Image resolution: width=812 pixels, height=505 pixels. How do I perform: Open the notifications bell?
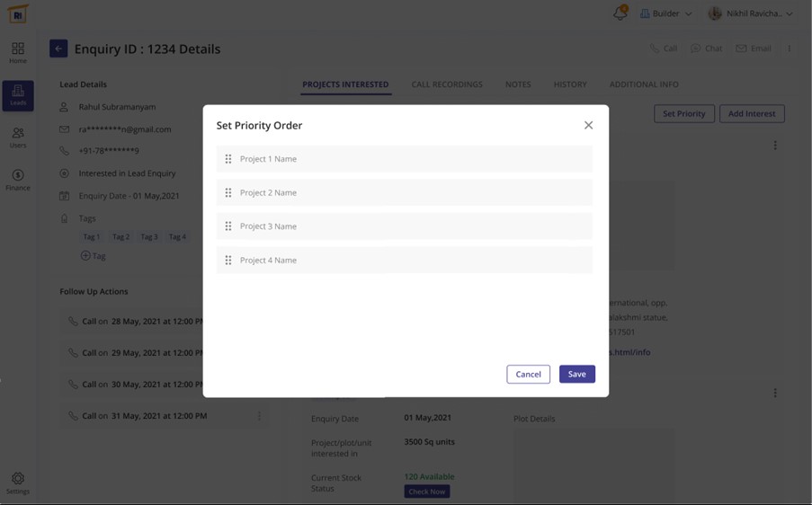(x=620, y=13)
